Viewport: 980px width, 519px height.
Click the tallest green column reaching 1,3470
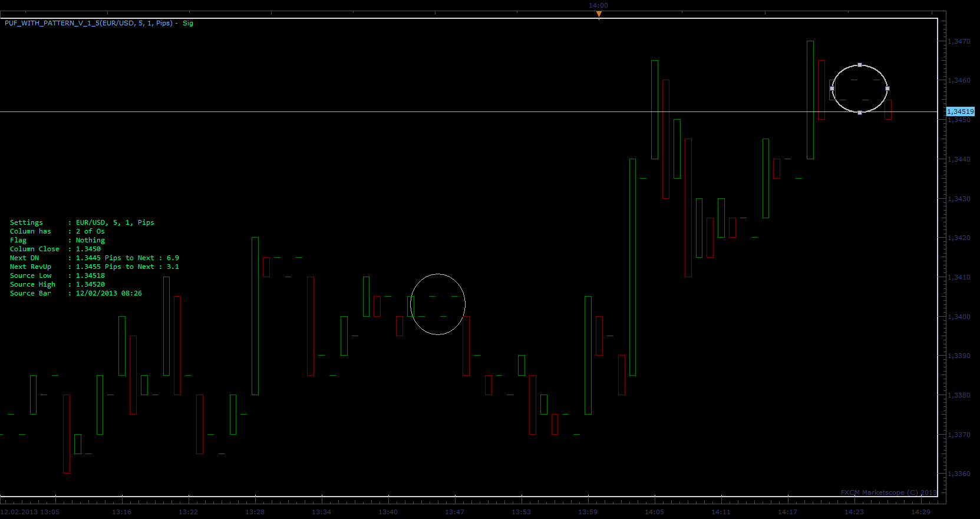(x=810, y=100)
